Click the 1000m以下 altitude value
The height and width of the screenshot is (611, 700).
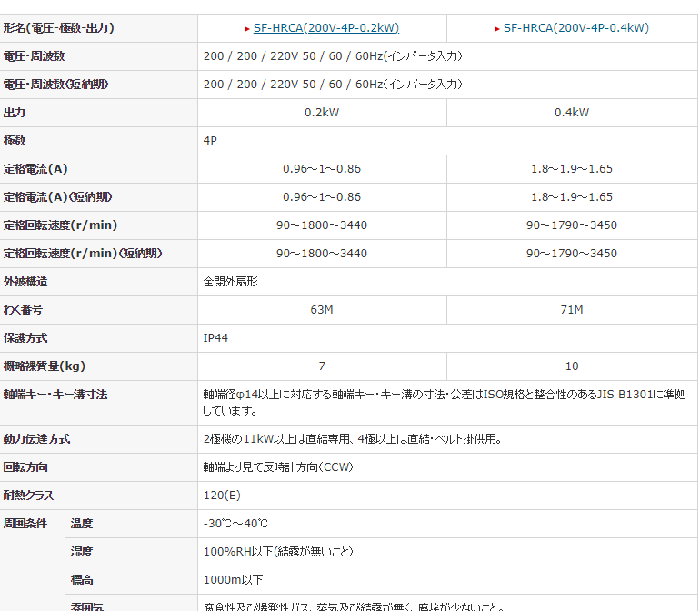(x=233, y=580)
